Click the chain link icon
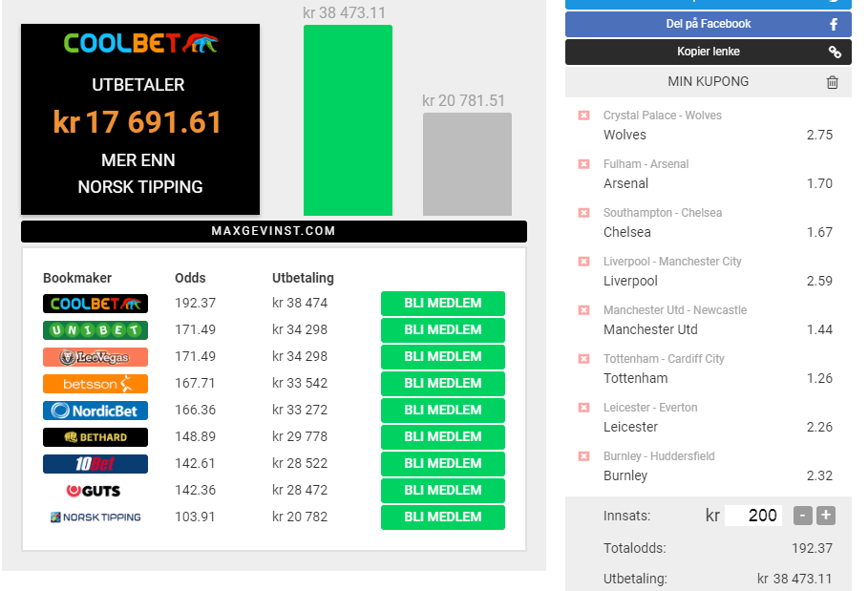868x591 pixels. [x=835, y=52]
